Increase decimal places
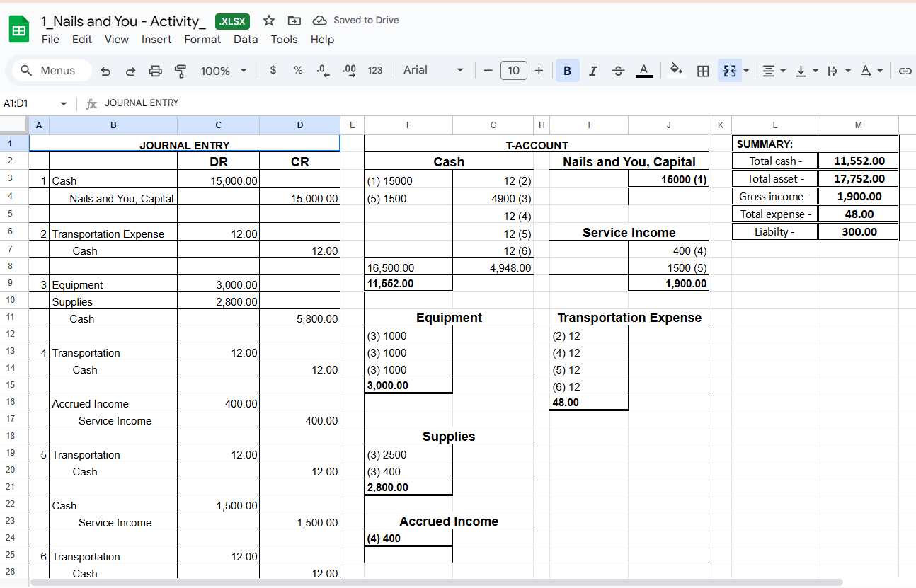The height and width of the screenshot is (588, 916). [x=349, y=70]
